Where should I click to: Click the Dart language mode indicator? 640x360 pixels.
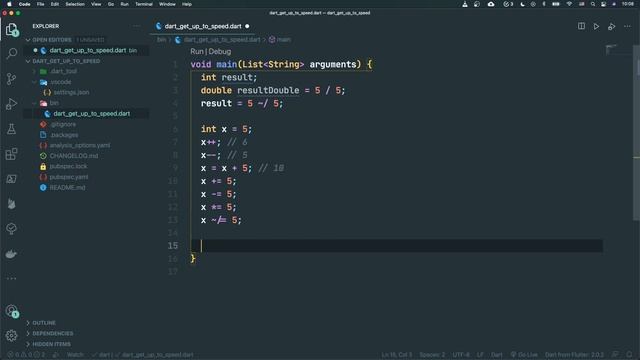(x=497, y=354)
